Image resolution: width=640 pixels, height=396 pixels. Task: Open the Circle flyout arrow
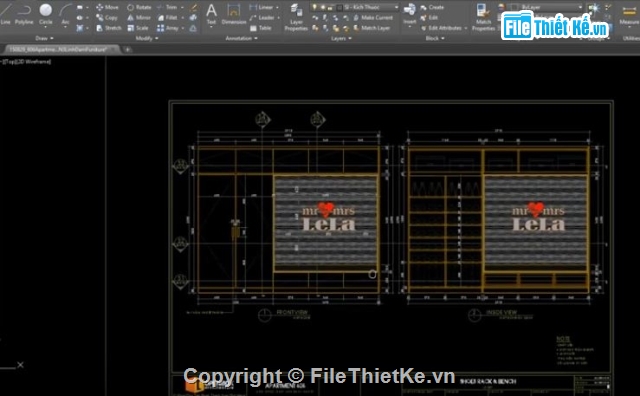(46, 28)
